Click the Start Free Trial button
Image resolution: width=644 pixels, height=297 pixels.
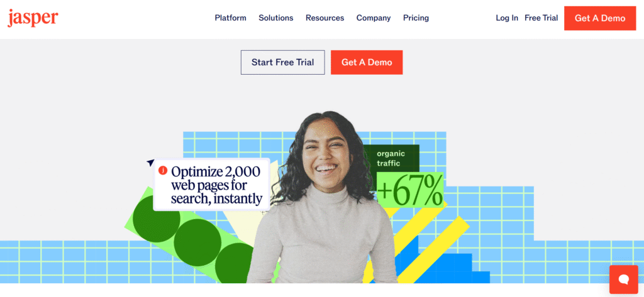pos(282,62)
